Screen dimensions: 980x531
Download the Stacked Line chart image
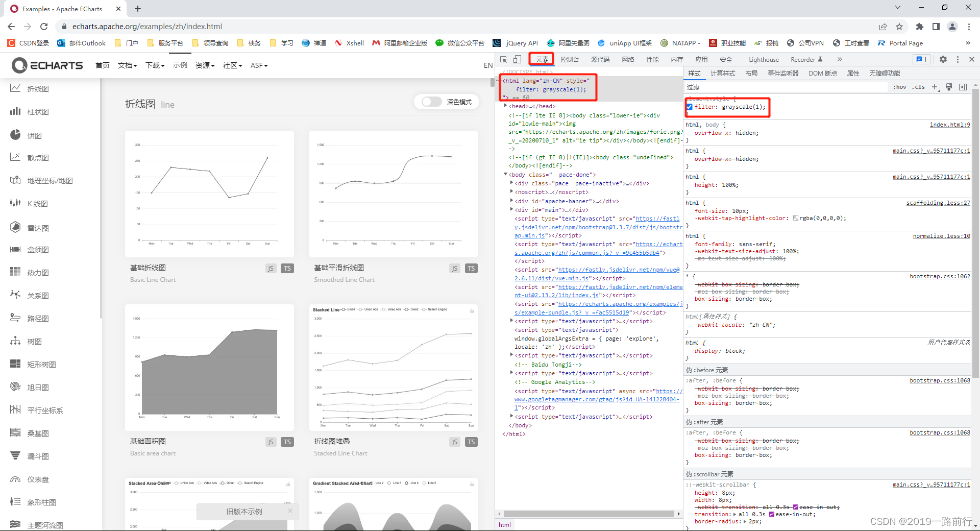472,310
